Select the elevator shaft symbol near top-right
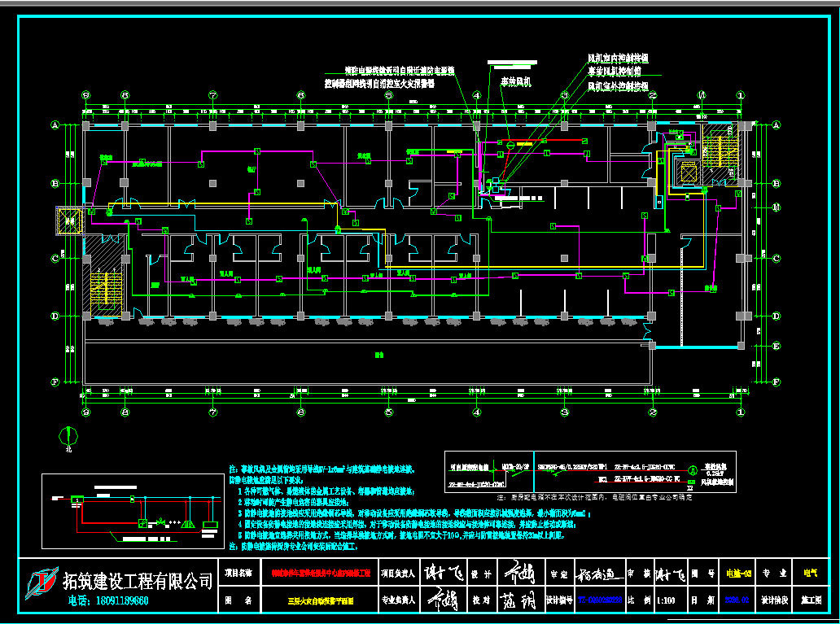This screenshot has height=624, width=840. click(687, 172)
